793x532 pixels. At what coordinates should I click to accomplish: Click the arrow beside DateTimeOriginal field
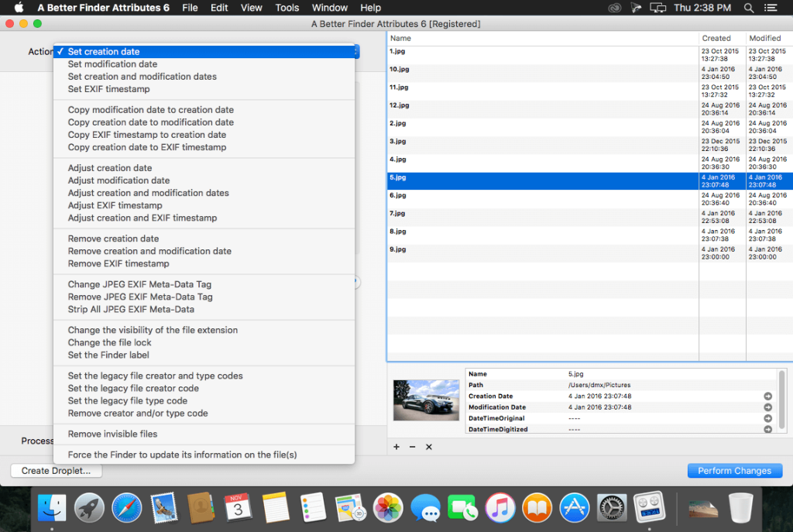pos(767,418)
